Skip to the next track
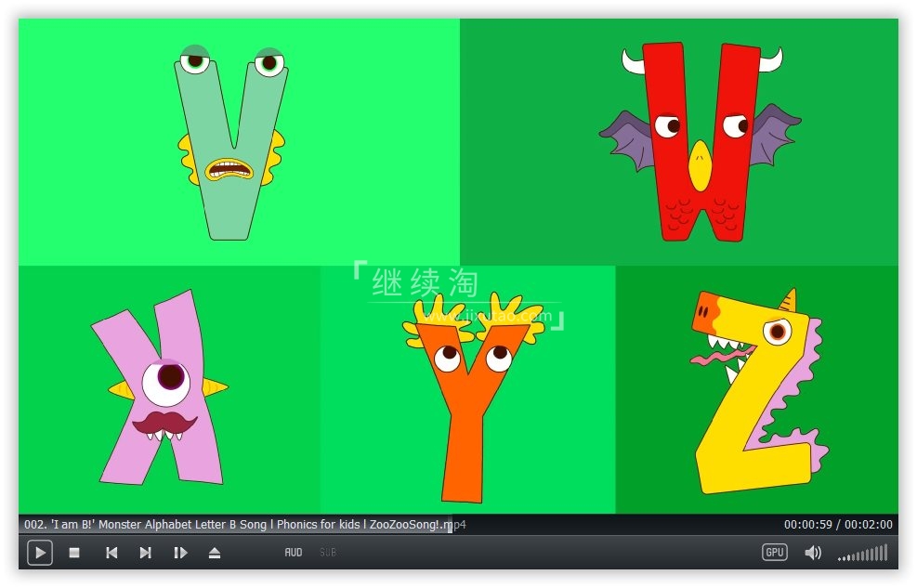Screen dimensions: 917x588 [x=145, y=553]
